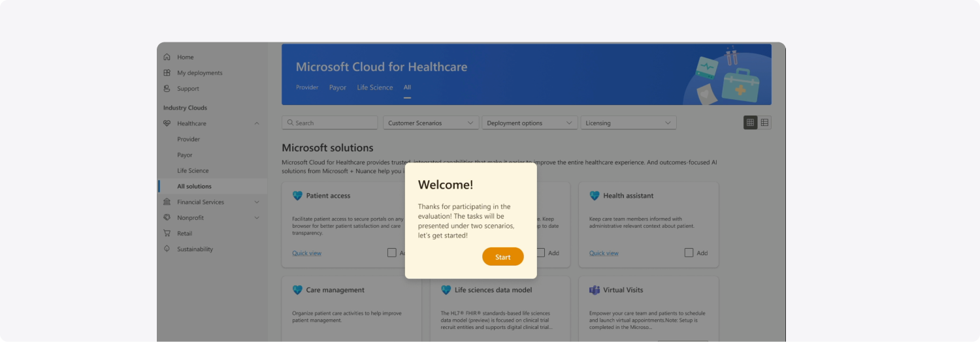
Task: Click the Microsoft Cloud for Healthcare title
Action: tap(382, 67)
